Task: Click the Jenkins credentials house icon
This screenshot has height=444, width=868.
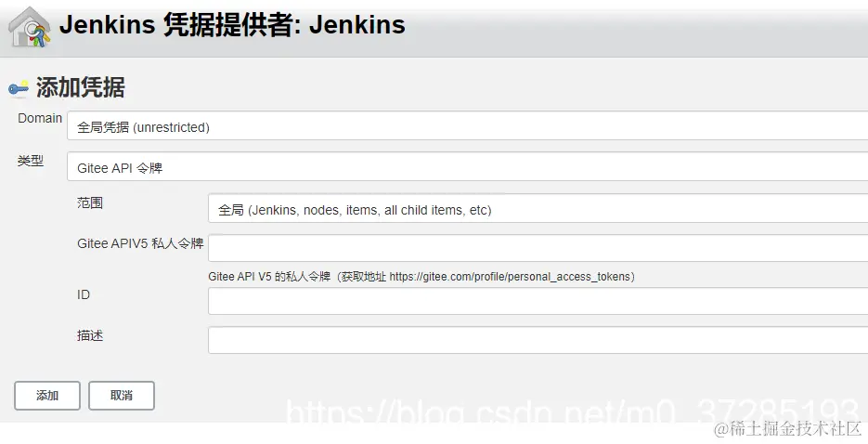Action: tap(30, 27)
